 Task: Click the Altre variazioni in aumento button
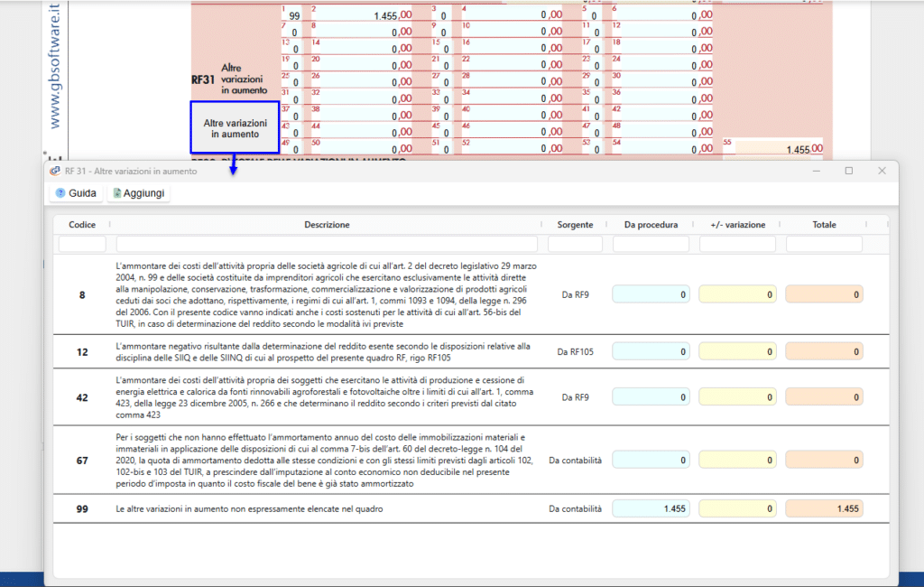point(236,128)
